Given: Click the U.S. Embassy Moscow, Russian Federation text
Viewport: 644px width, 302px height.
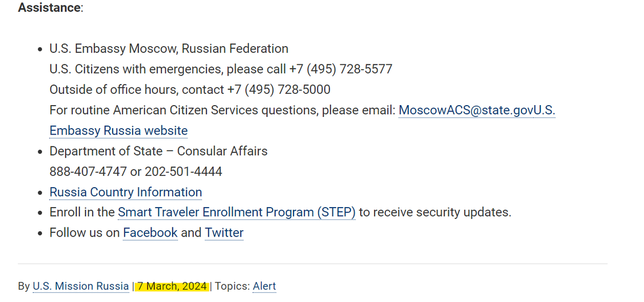Looking at the screenshot, I should click(x=169, y=49).
